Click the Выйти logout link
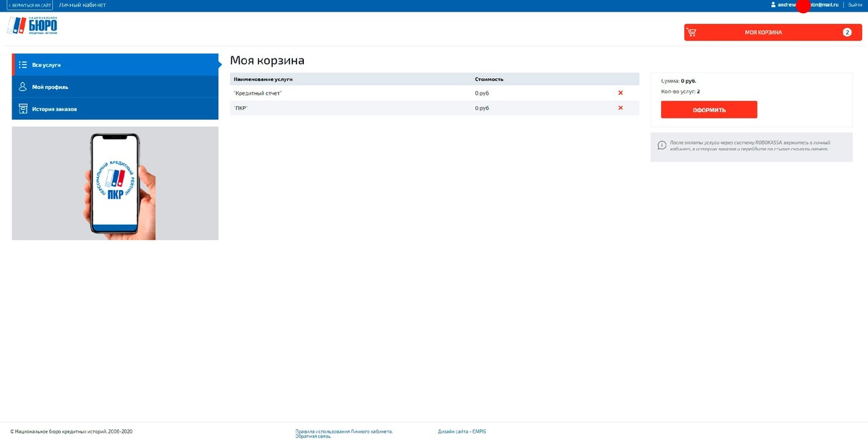The width and height of the screenshot is (868, 448). click(x=855, y=5)
